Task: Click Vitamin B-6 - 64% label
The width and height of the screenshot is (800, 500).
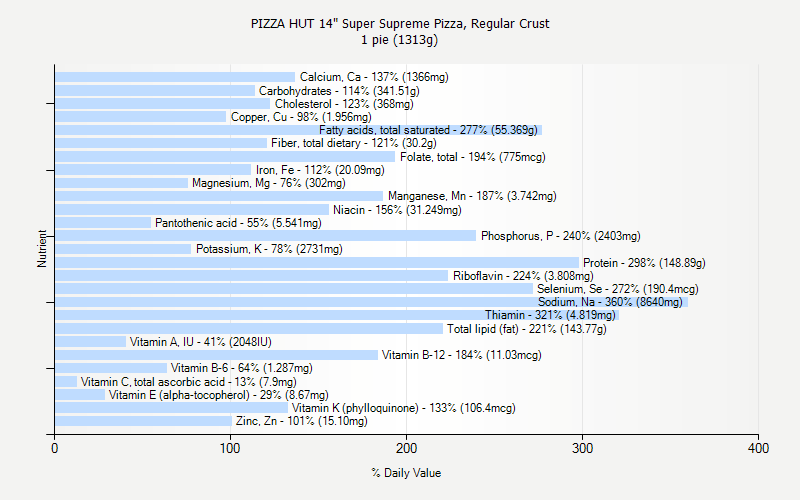Action: point(241,368)
